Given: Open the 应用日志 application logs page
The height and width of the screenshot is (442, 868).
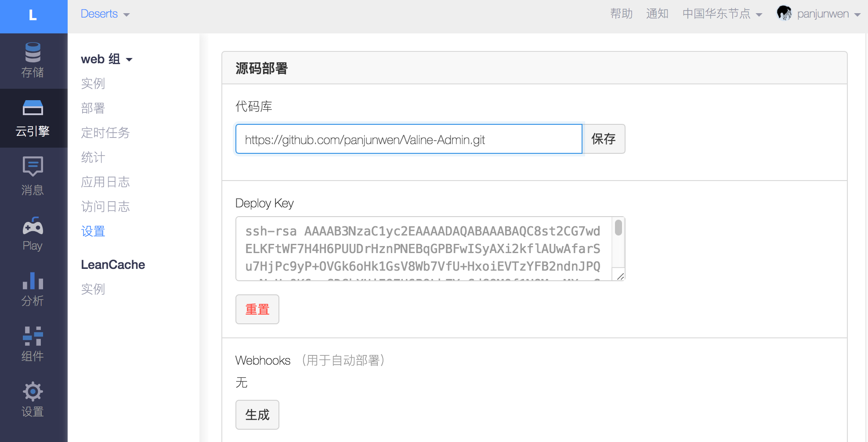Looking at the screenshot, I should tap(105, 182).
